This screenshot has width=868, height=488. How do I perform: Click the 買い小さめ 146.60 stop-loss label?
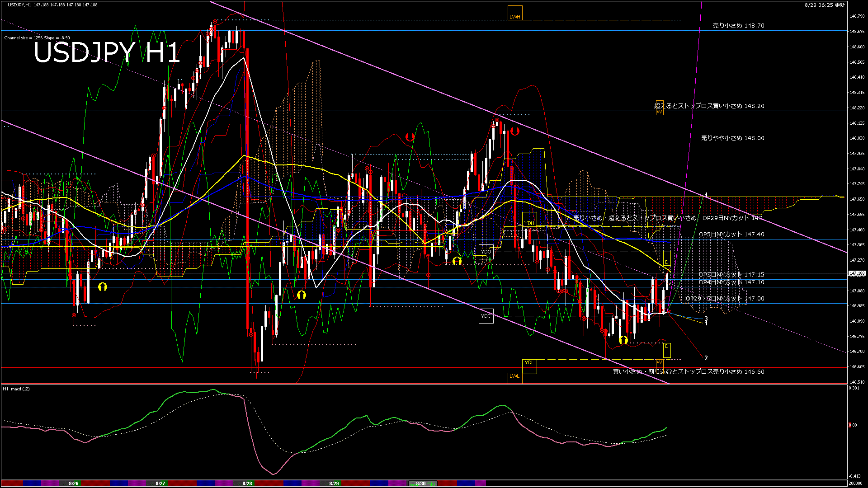pyautogui.click(x=688, y=371)
